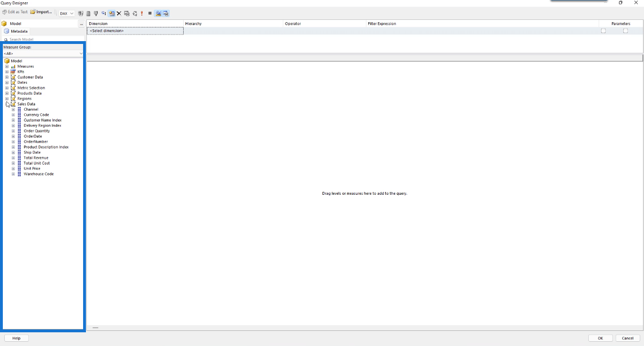Toggle the Auto Execute toolbar icon
This screenshot has width=644, height=346.
click(x=104, y=13)
